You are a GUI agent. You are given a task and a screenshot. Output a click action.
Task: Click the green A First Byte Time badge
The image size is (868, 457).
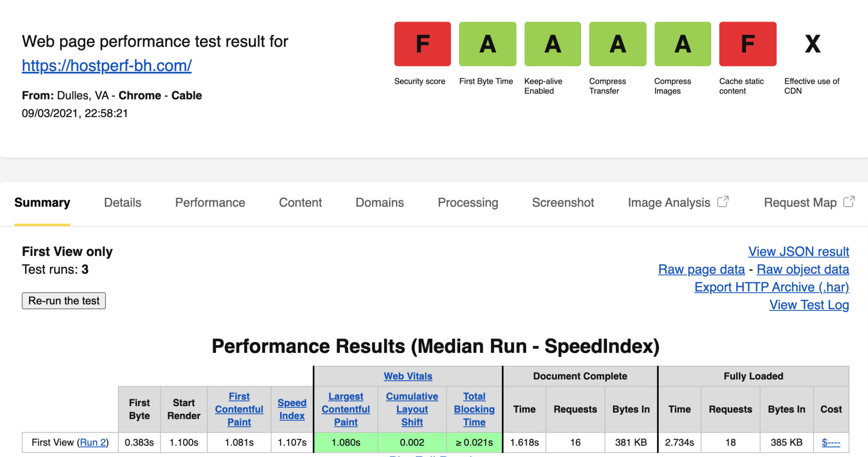(487, 44)
